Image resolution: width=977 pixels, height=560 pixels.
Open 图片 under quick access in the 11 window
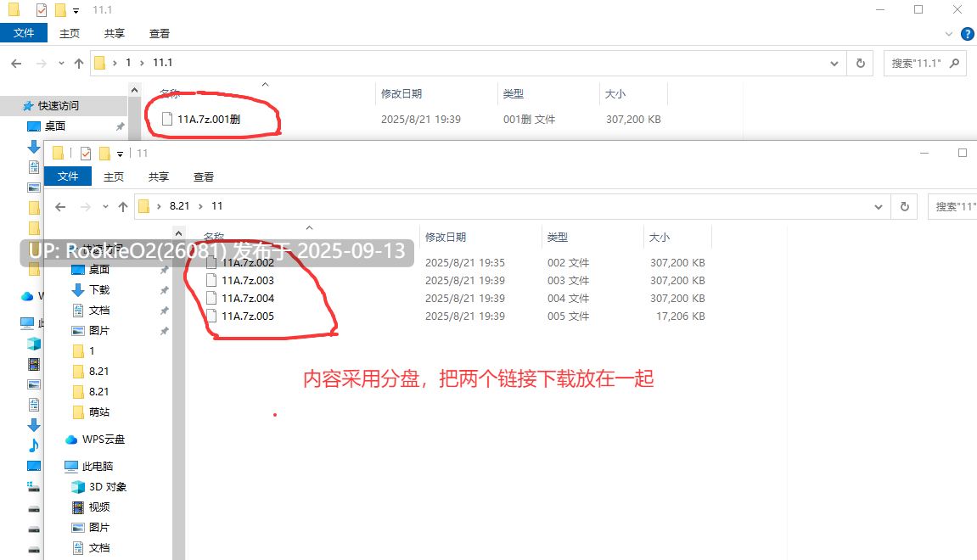(99, 330)
